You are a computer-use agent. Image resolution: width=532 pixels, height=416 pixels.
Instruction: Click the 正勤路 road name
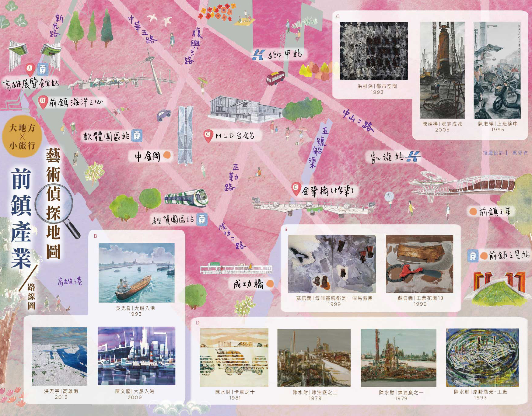click(231, 177)
